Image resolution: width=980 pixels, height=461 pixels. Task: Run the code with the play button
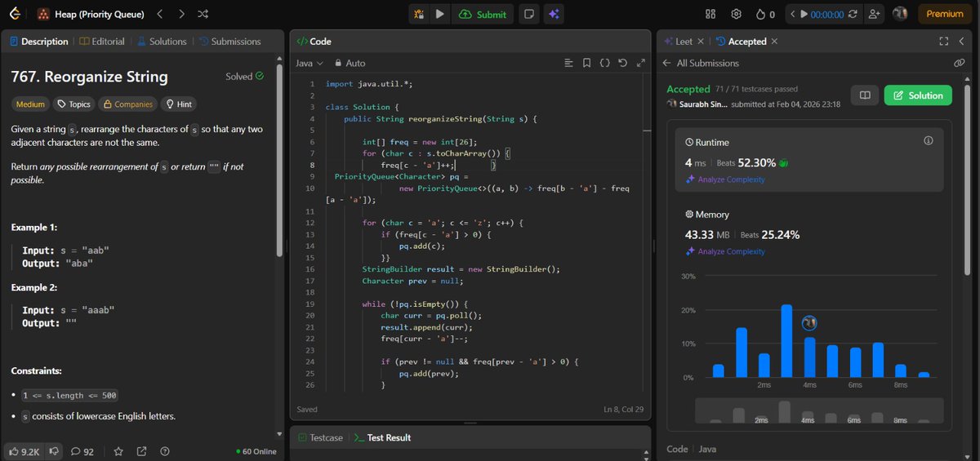pos(440,14)
